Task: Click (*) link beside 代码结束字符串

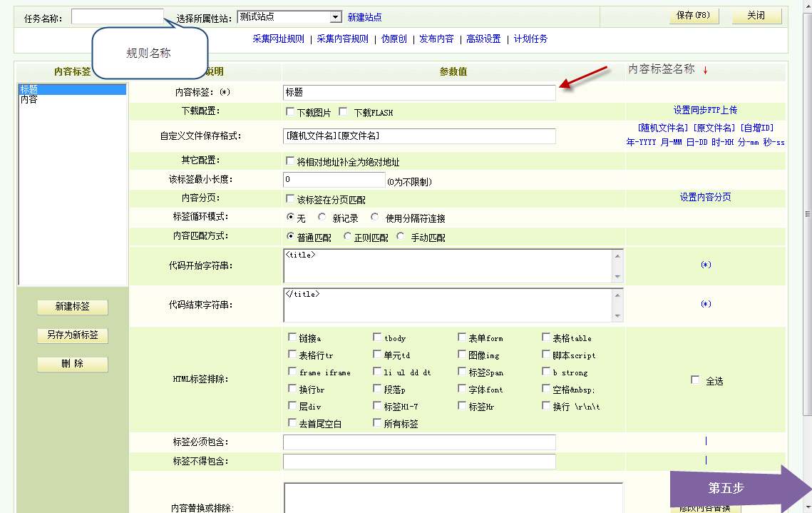Action: (x=706, y=304)
